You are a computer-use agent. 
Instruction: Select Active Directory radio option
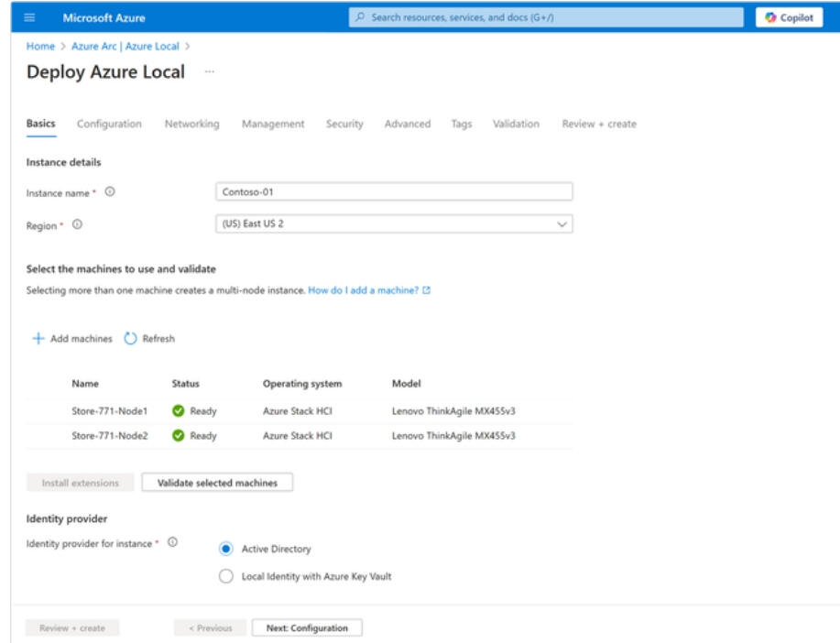(226, 549)
